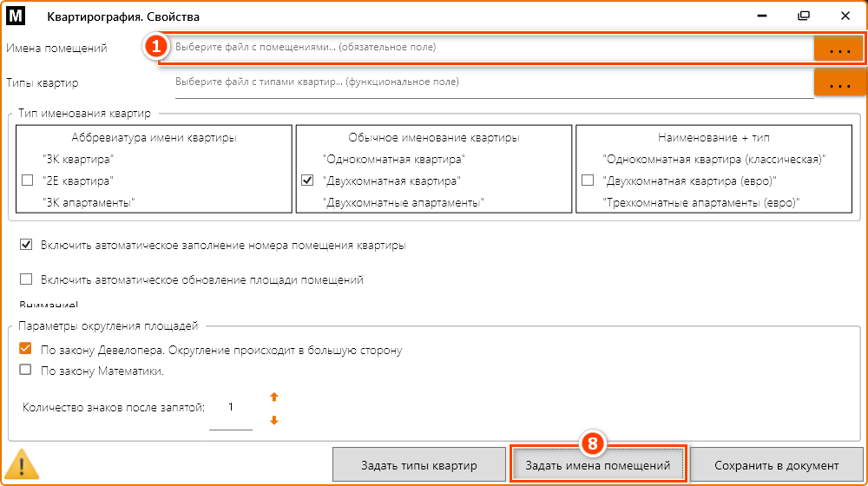Image resolution: width=868 pixels, height=486 pixels.
Task: Toggle automatic room number filling checkbox
Action: [x=26, y=246]
